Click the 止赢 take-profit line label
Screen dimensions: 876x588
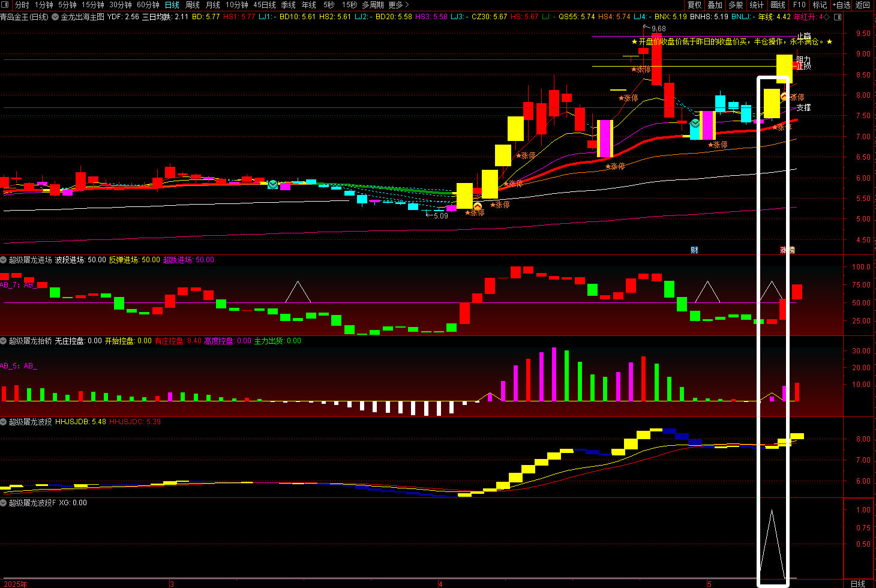pyautogui.click(x=804, y=37)
